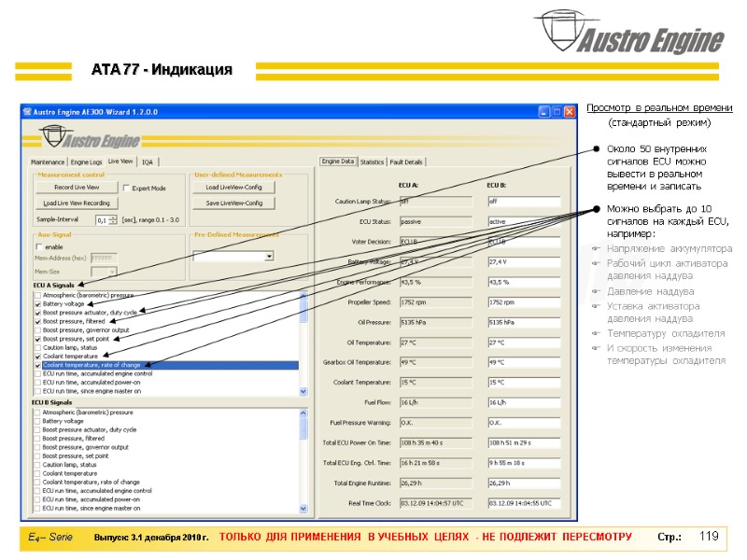The image size is (747, 560).
Task: Check ECU B Boost pressure, set point
Action: (x=37, y=455)
